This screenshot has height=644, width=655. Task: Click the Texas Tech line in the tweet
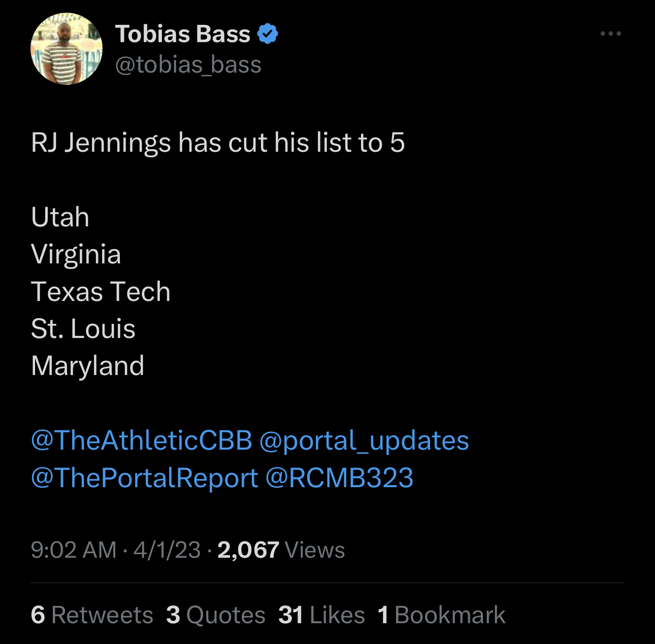pos(101,292)
